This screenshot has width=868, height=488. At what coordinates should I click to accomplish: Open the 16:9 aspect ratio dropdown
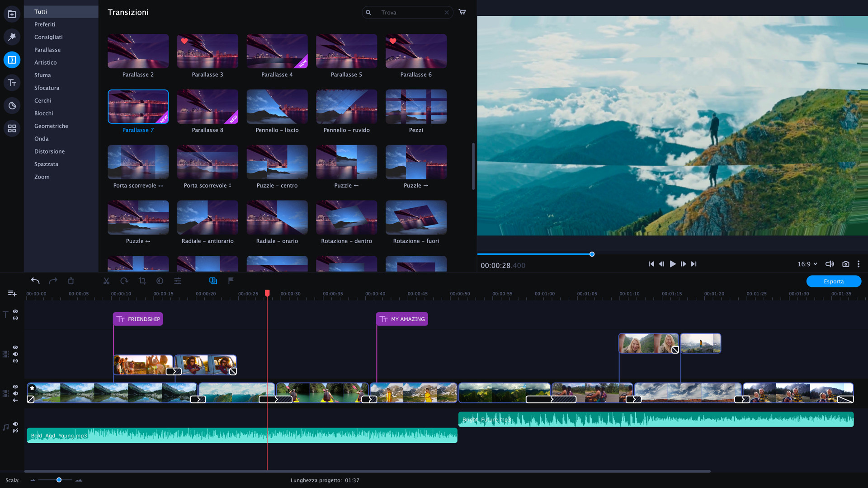pos(807,264)
